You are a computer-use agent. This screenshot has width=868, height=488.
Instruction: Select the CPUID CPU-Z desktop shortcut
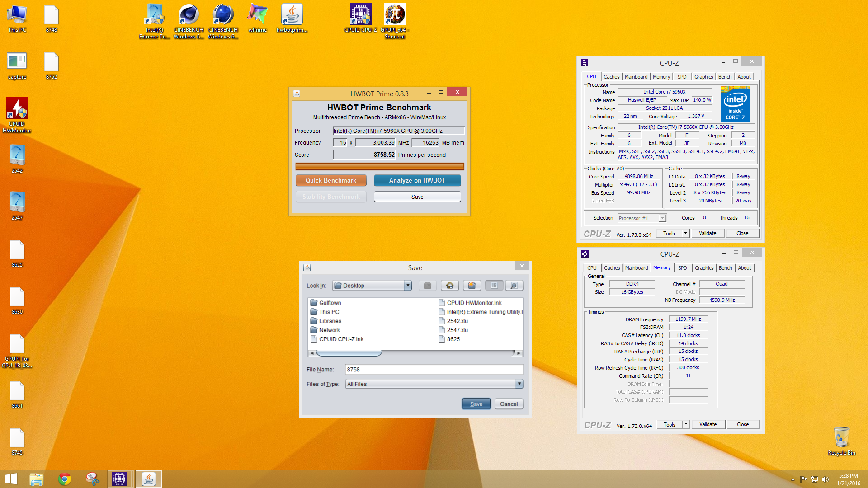coord(361,18)
